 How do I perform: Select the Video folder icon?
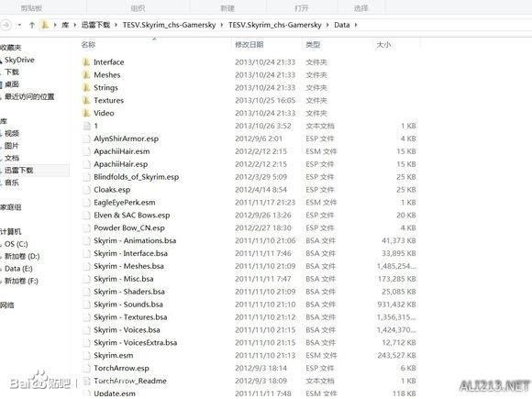coord(86,113)
